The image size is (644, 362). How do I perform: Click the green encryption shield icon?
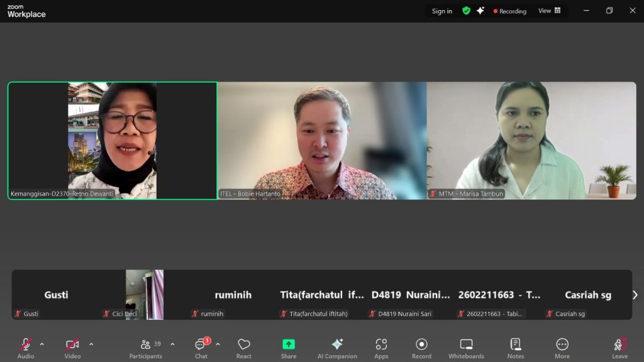pos(466,11)
